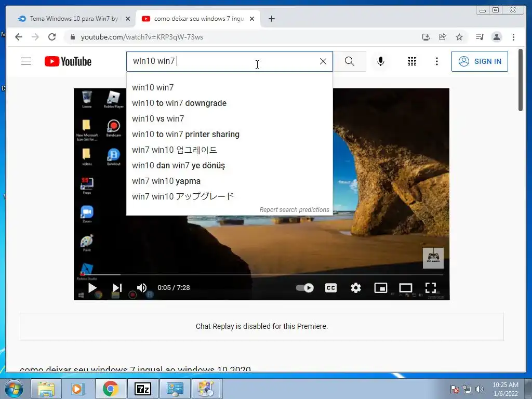Screen dimensions: 532x399
Task: Open Chrome three-dot menu
Action: (x=513, y=37)
